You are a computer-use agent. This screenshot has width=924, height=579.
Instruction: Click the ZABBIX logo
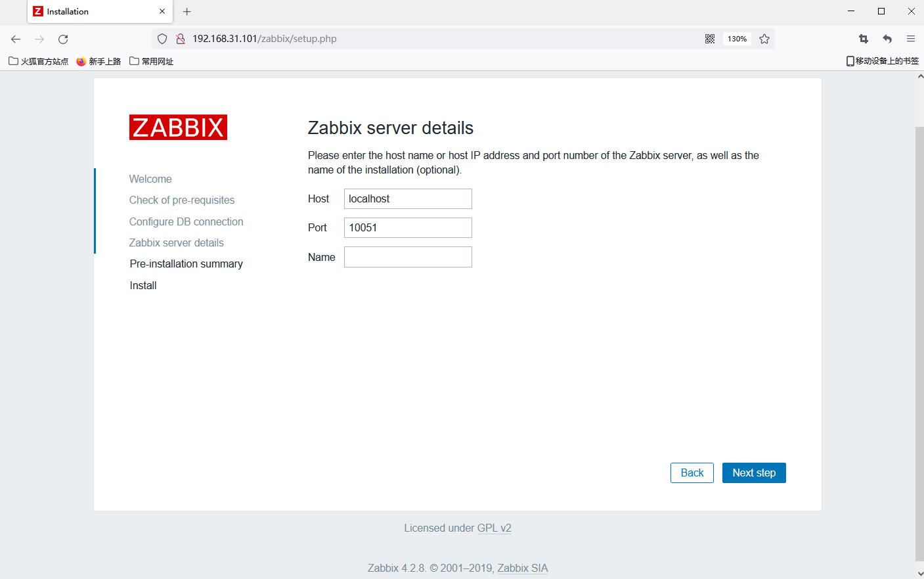(x=178, y=127)
